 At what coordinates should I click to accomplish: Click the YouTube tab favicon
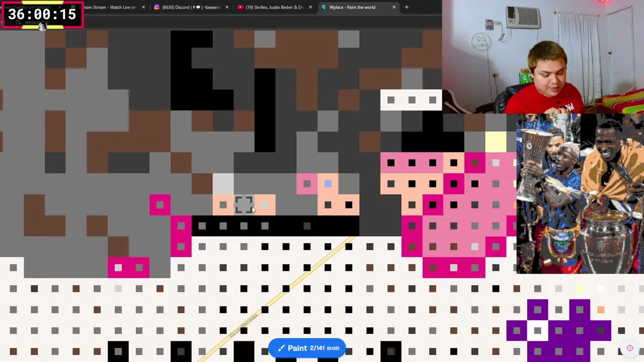pos(240,7)
